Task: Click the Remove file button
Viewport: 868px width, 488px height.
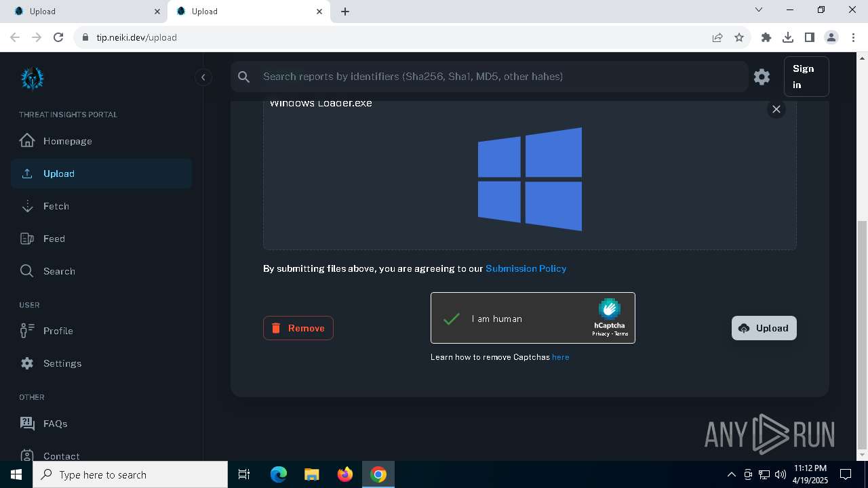Action: pyautogui.click(x=298, y=328)
